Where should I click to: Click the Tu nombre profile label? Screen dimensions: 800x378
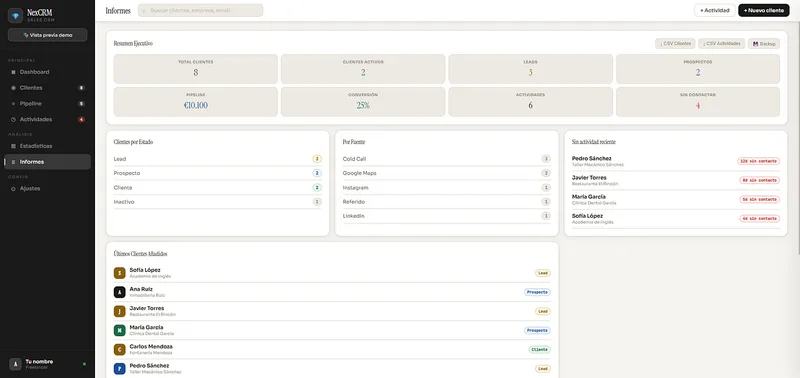(x=39, y=361)
